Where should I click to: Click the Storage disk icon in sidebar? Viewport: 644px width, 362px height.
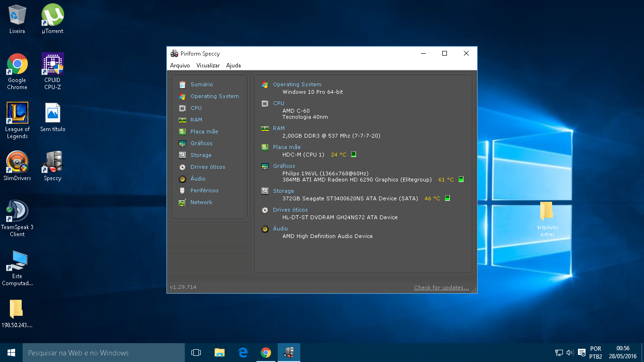click(182, 155)
